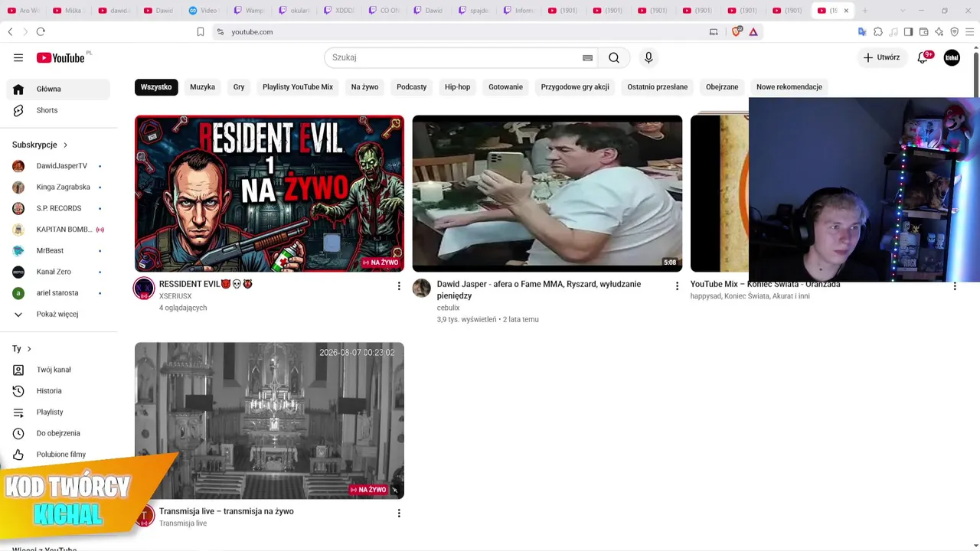Open the Brave wallet icon
The width and height of the screenshot is (980, 551).
pos(924,31)
